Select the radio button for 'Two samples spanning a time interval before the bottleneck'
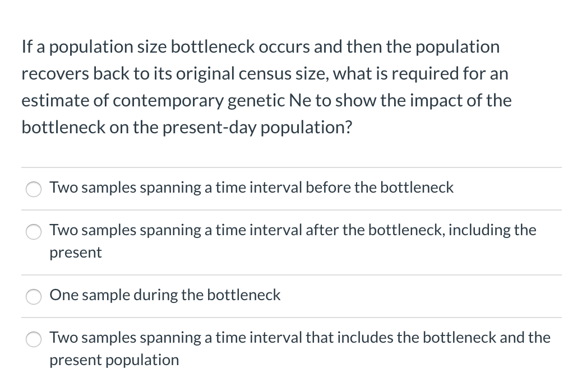582x392 pixels. tap(34, 189)
